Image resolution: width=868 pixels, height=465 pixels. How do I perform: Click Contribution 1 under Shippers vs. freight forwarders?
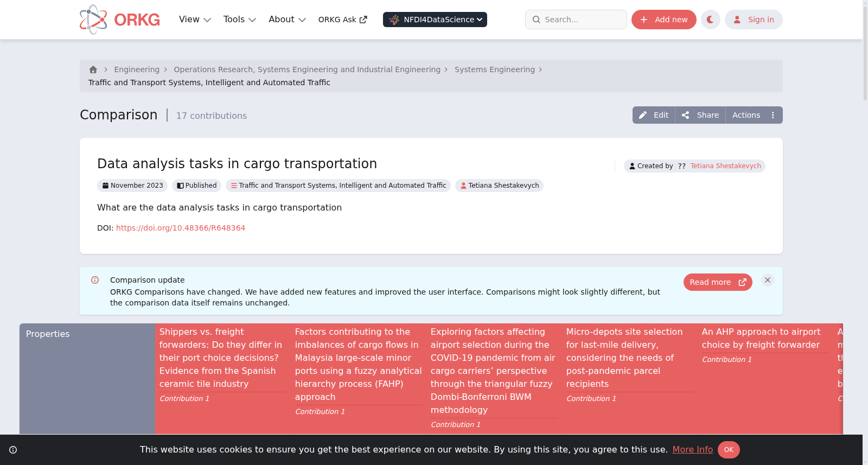coord(184,398)
